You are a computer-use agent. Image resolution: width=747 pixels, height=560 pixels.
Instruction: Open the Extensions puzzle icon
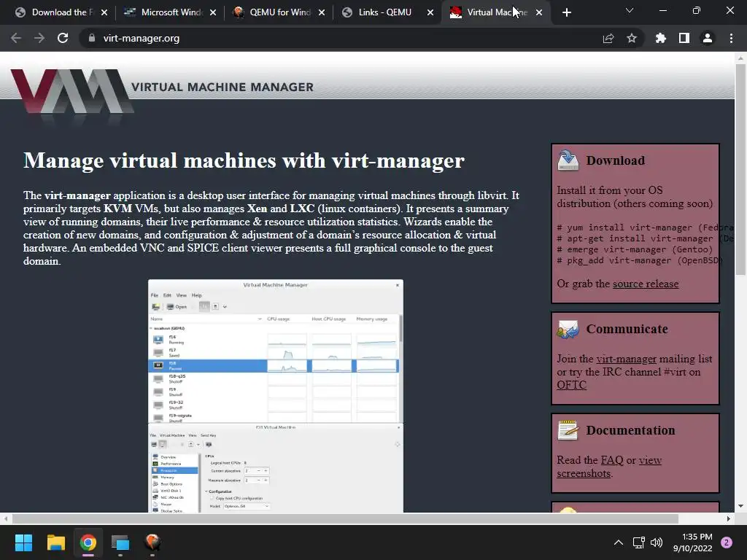point(661,38)
